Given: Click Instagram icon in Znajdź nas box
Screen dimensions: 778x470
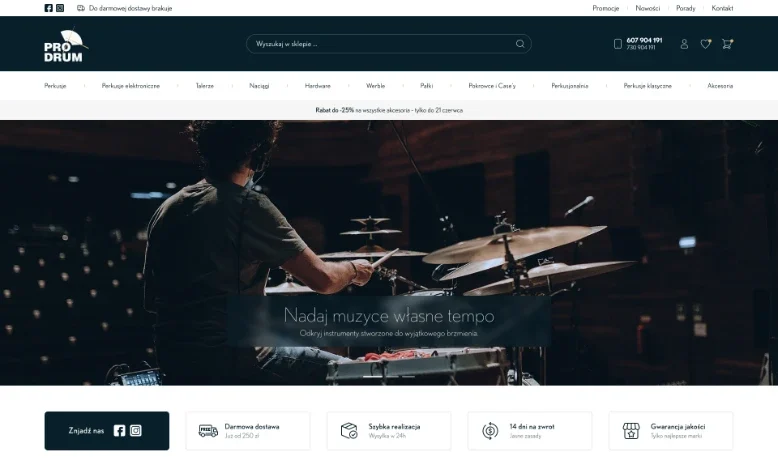Looking at the screenshot, I should point(135,431).
